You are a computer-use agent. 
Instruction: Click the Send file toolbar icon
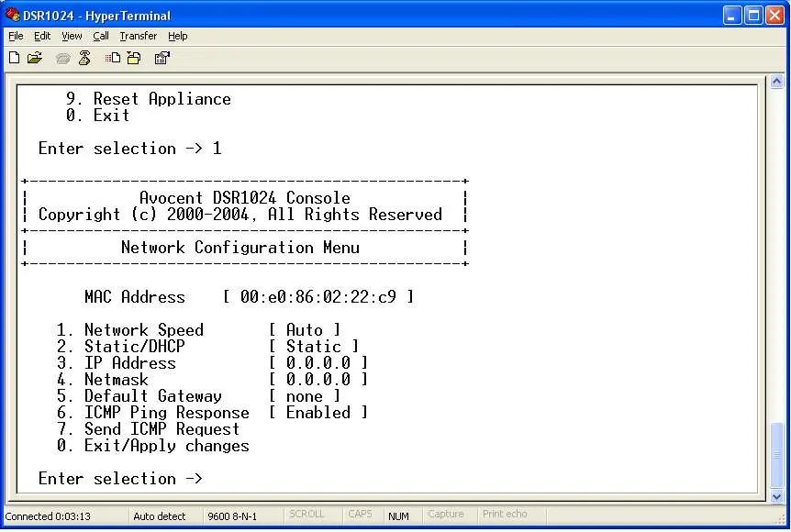click(113, 58)
